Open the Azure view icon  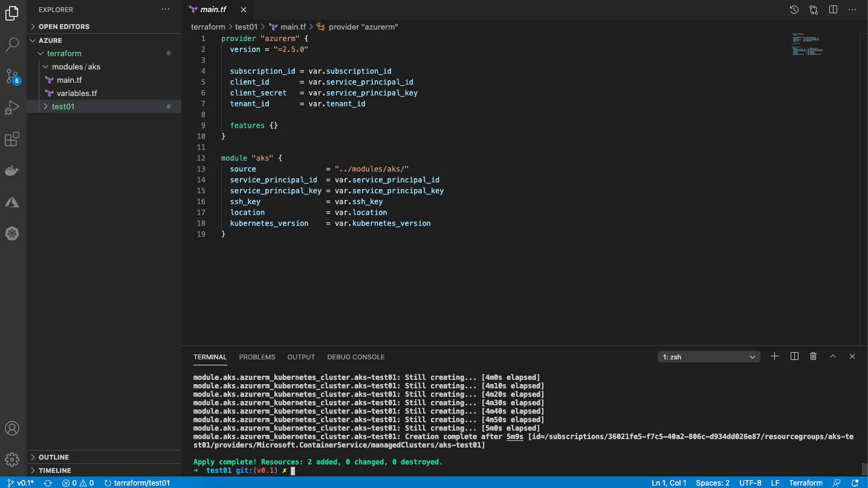[12, 202]
